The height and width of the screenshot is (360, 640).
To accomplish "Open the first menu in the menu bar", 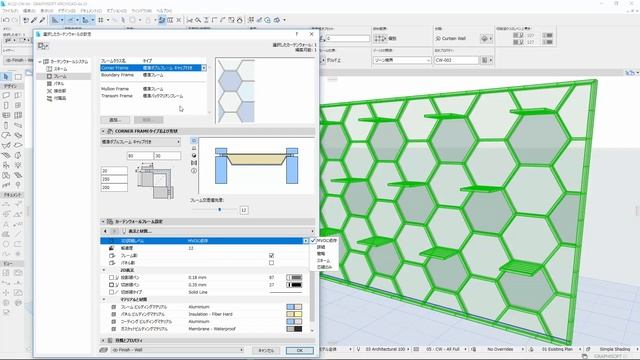I will tap(10, 11).
